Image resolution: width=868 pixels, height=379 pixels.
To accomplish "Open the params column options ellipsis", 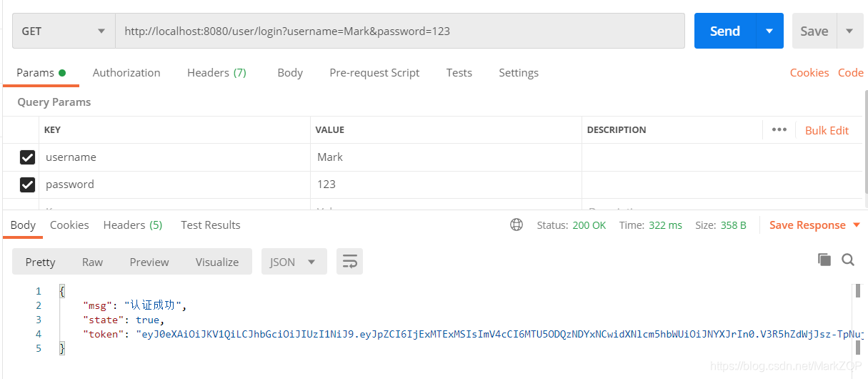I will point(779,130).
